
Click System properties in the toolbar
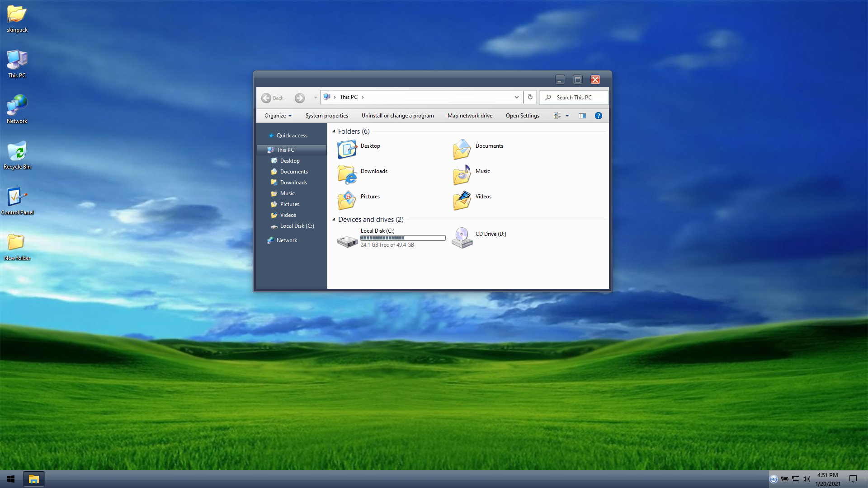[x=326, y=116]
